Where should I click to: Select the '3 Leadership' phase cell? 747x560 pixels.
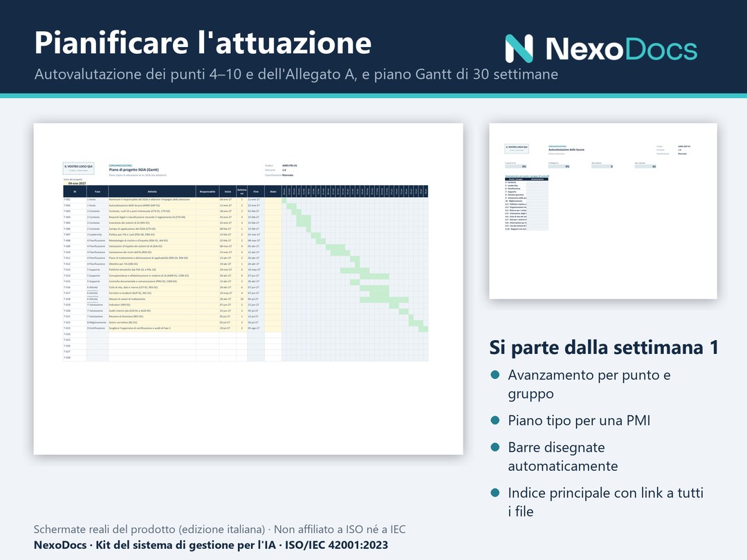[x=98, y=235]
